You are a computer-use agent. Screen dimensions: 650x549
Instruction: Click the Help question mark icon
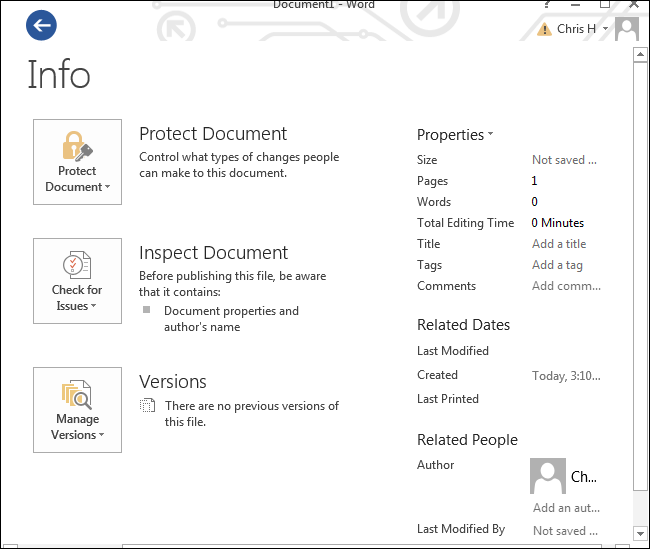point(547,5)
